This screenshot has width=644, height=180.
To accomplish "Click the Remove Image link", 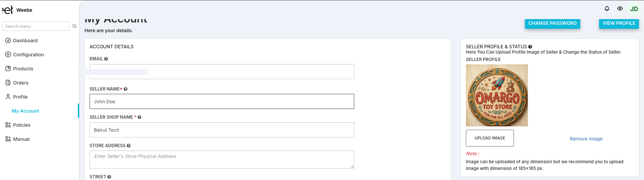I will [586, 139].
